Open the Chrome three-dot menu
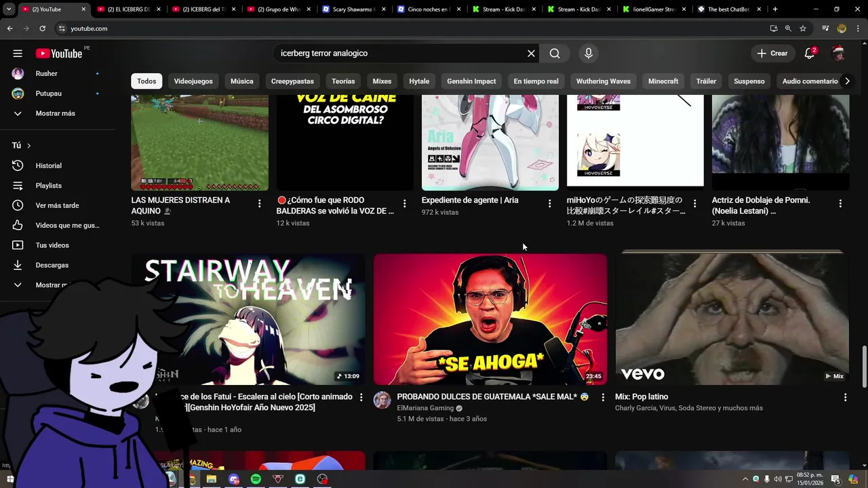The image size is (868, 488). 858,28
